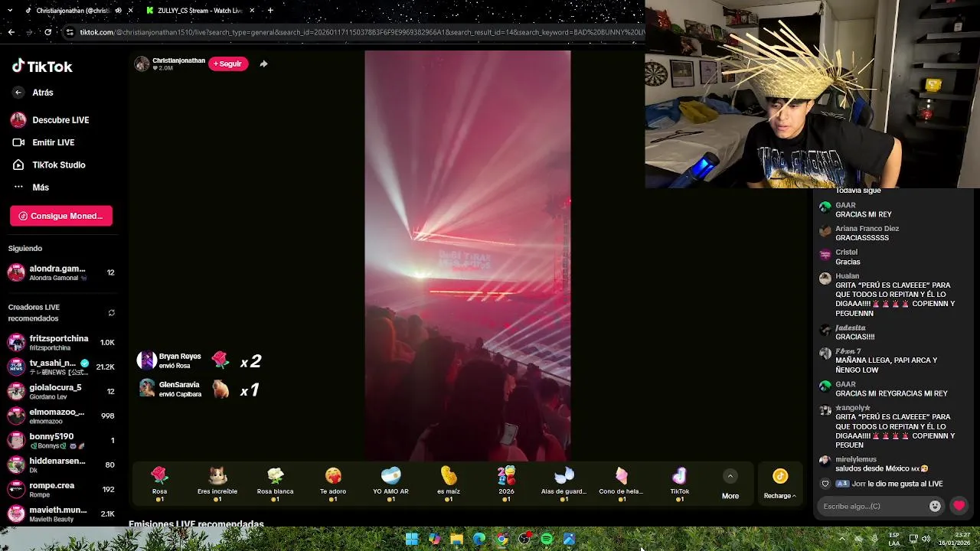Refresh the recommended LIVE creators list
Viewport: 980px width, 551px height.
(x=111, y=313)
